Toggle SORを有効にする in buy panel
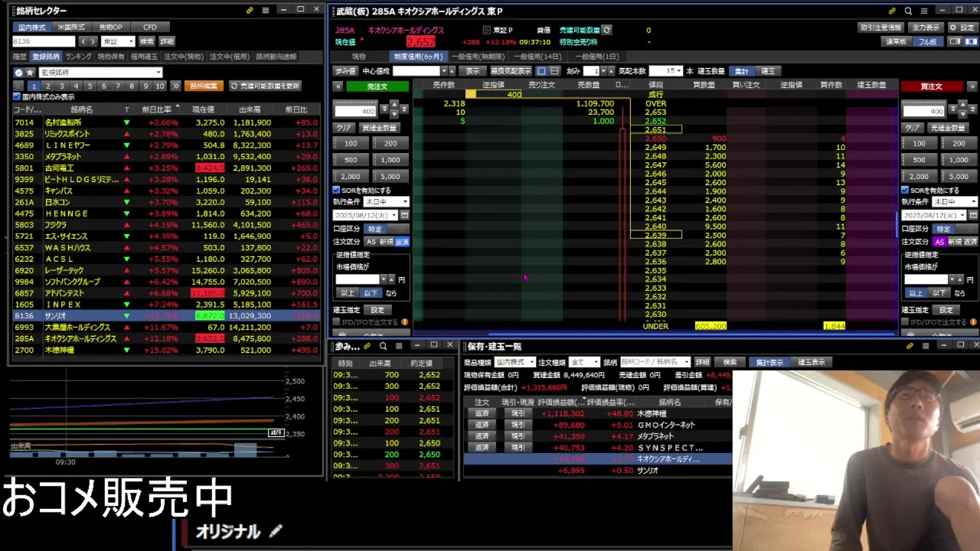This screenshot has width=980, height=551. click(x=905, y=190)
